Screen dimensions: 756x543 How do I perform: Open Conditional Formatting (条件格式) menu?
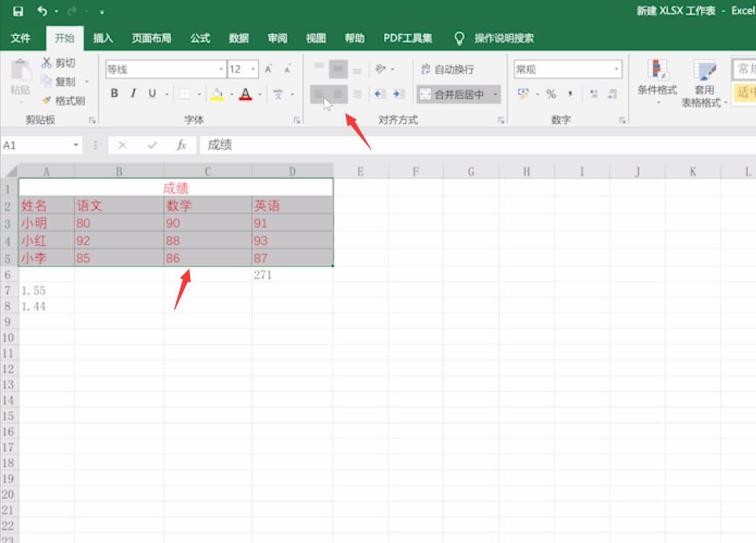click(657, 81)
